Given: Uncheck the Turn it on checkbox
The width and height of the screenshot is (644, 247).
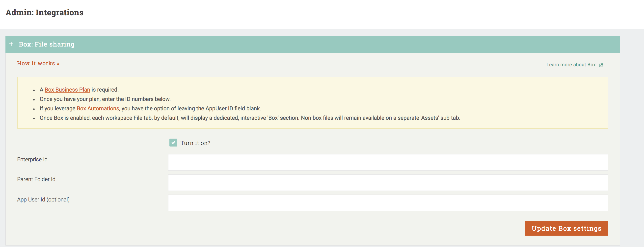Looking at the screenshot, I should 173,143.
